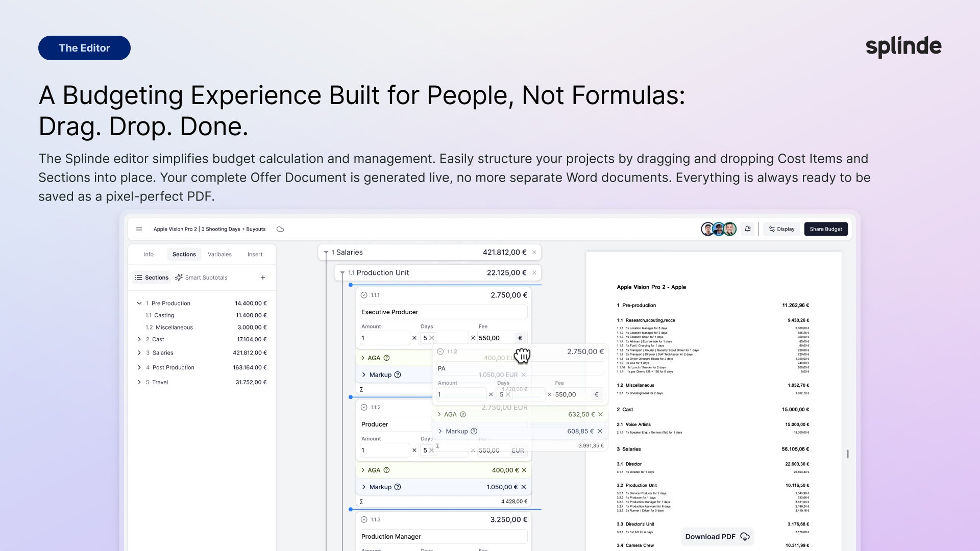980x551 pixels.
Task: Collapse the 1 Salaries editor section
Action: point(326,253)
